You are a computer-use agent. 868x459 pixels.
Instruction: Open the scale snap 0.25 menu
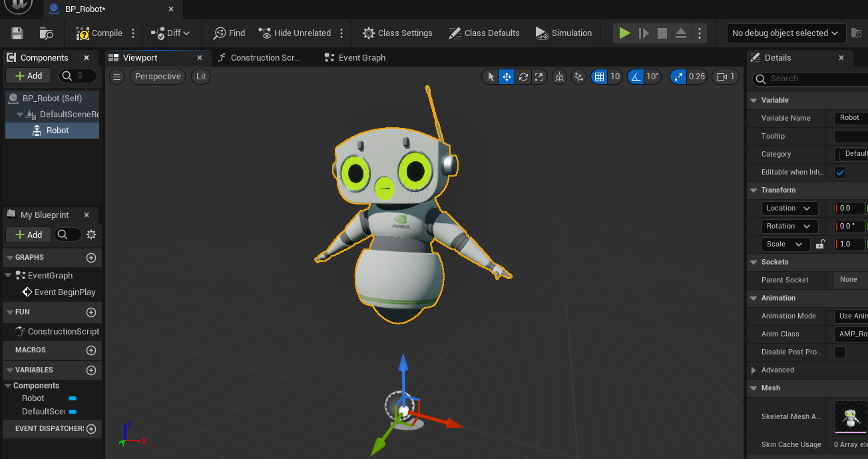[x=697, y=77]
